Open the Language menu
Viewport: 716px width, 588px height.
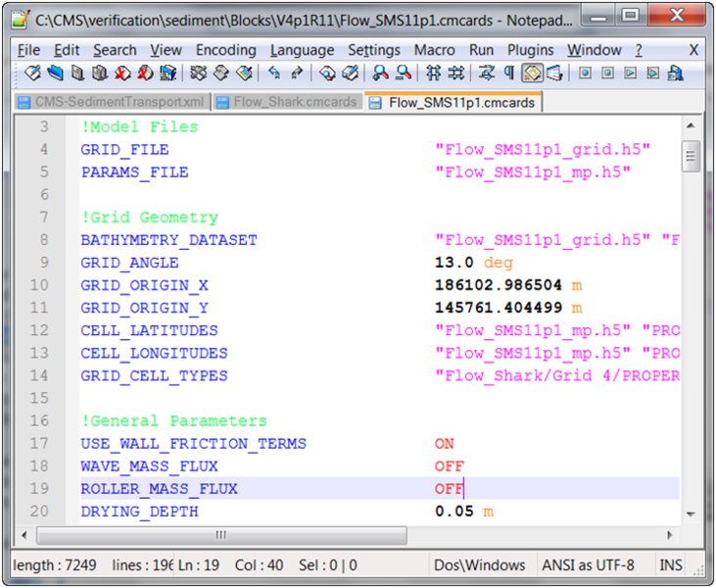(302, 50)
